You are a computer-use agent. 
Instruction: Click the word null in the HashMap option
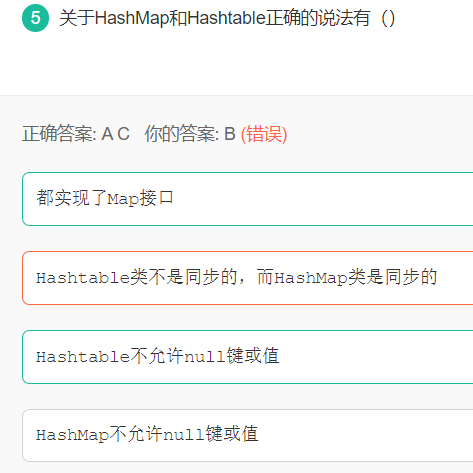click(184, 435)
